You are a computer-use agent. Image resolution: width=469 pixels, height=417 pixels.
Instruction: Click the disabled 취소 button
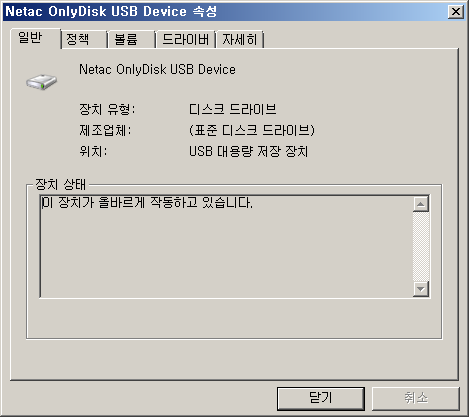click(415, 398)
